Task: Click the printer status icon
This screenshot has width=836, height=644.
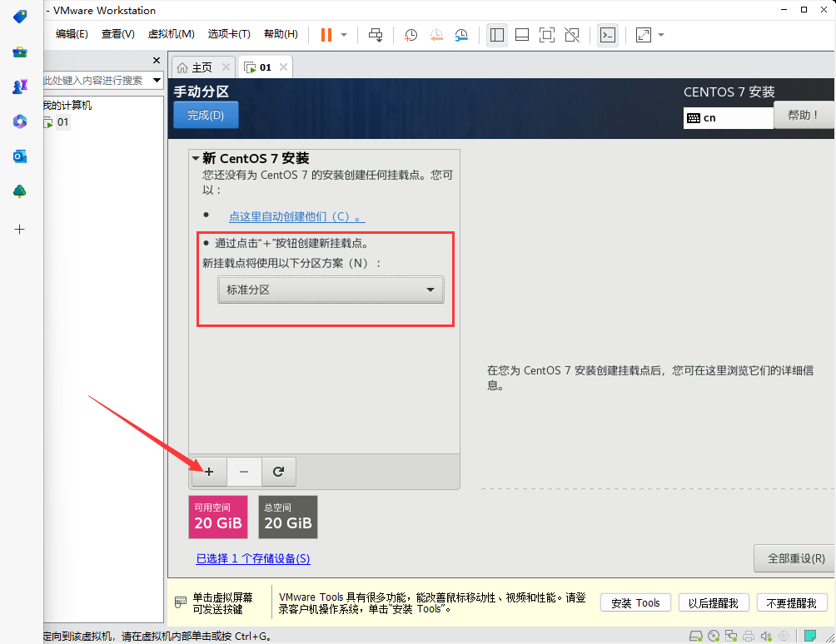Action: 749,636
